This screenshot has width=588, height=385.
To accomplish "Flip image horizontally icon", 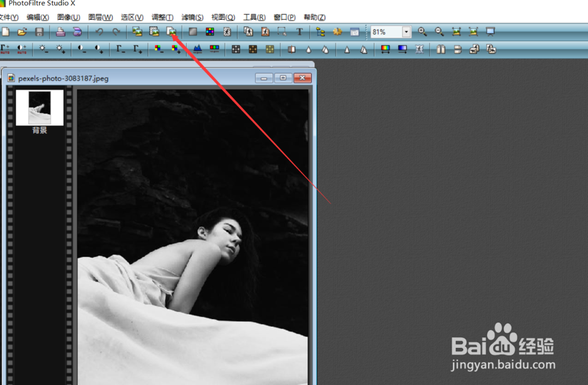I will (x=440, y=49).
